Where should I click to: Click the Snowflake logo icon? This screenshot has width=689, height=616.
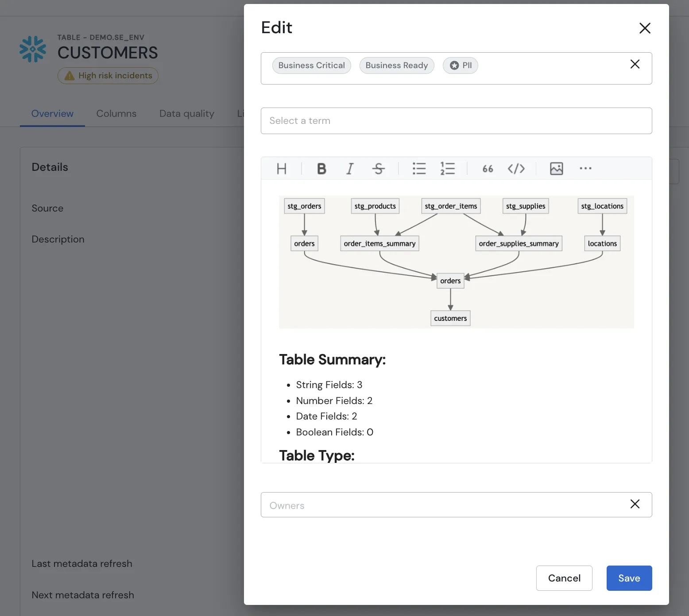click(33, 49)
